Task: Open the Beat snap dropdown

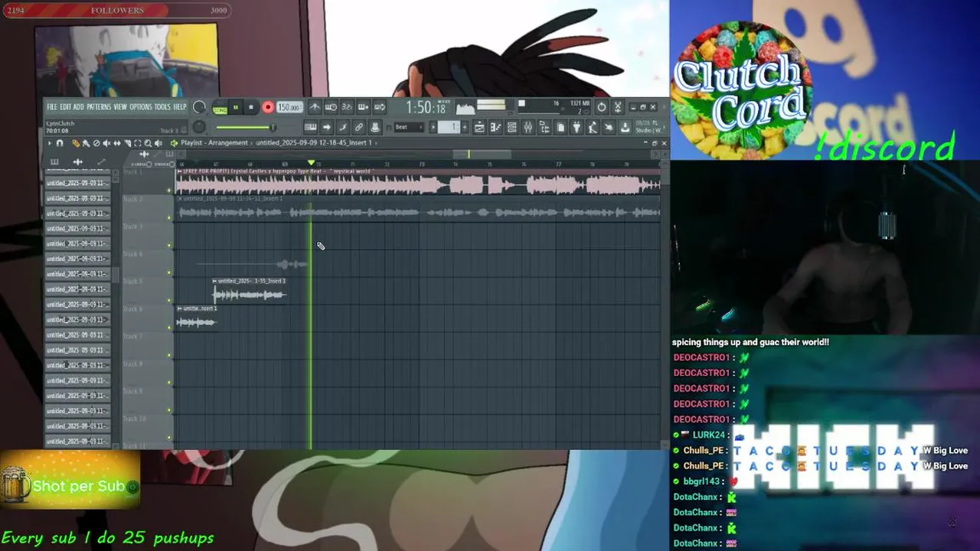Action: (x=409, y=127)
